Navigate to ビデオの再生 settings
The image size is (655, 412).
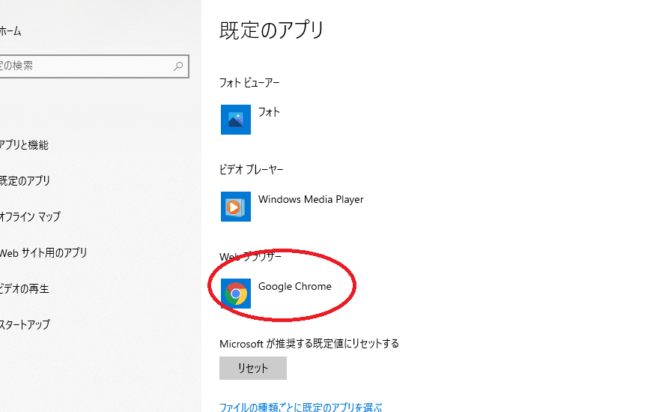(25, 289)
